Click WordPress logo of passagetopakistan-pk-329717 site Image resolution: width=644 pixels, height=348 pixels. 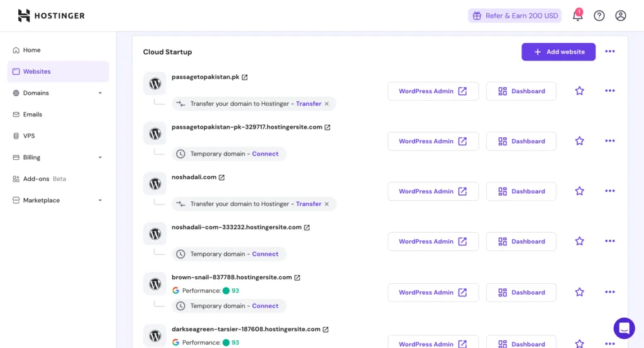tap(155, 134)
